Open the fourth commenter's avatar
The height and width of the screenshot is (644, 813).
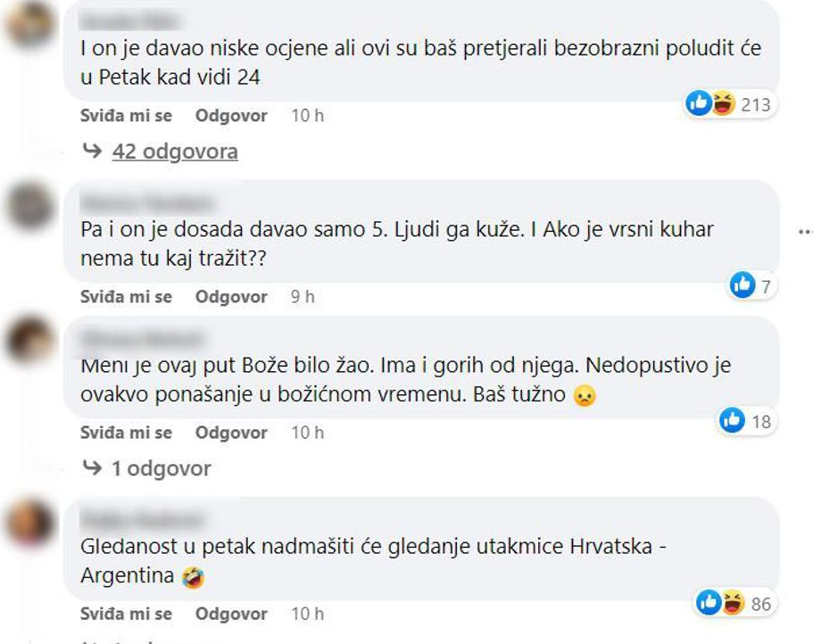[x=31, y=523]
